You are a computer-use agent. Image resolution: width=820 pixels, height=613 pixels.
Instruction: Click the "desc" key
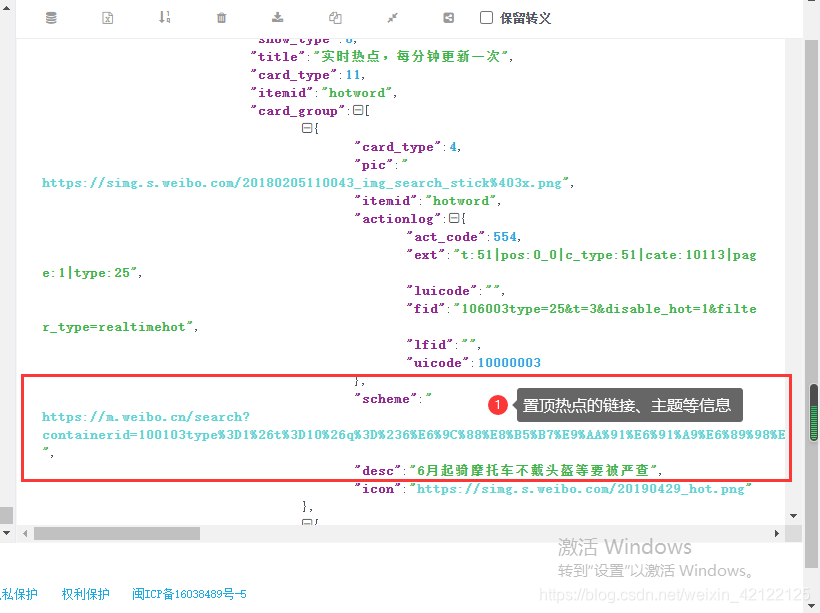(x=378, y=471)
